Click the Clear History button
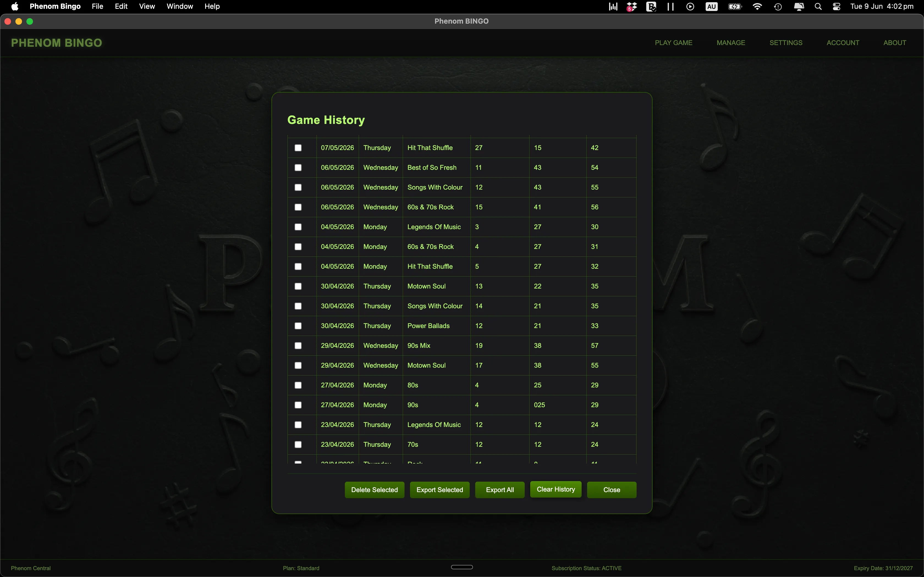This screenshot has width=924, height=577. (556, 489)
